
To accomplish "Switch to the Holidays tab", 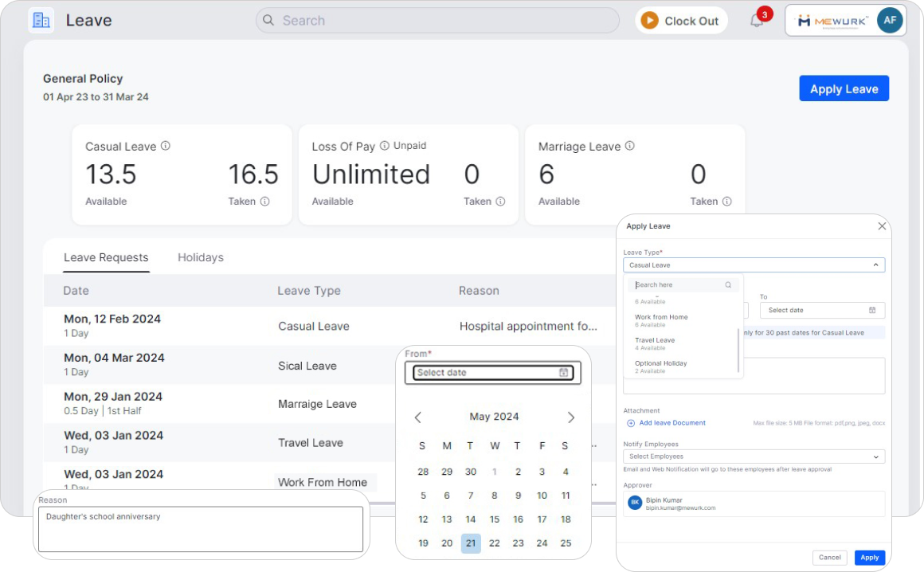I will click(x=201, y=257).
